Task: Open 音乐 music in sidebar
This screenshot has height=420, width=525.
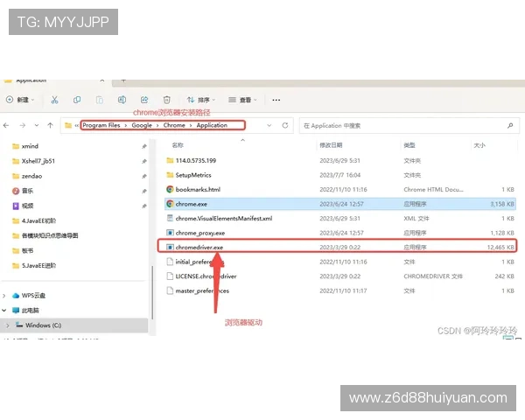Action: [x=27, y=191]
